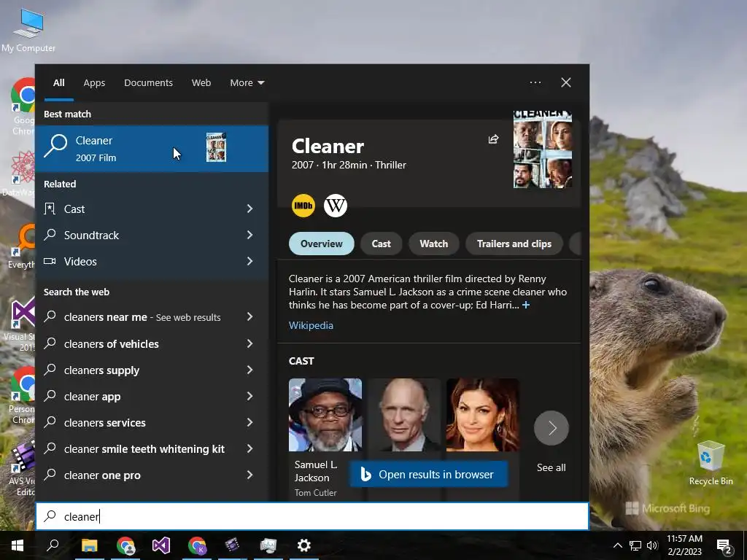Open Chrome with K profile badge in taskbar
The image size is (747, 560).
[x=197, y=545]
